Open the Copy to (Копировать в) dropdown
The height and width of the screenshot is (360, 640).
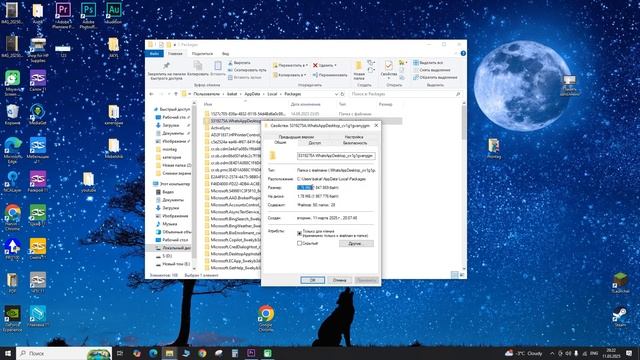[289, 75]
